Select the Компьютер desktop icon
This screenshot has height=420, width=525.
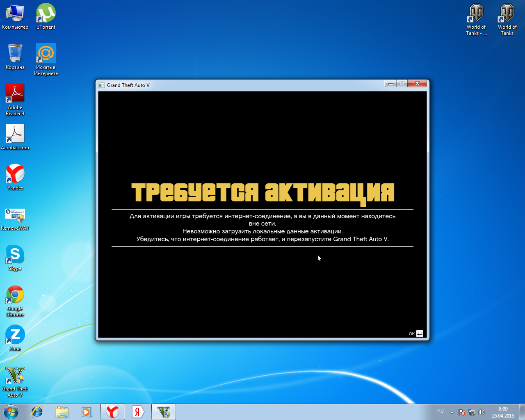[15, 17]
